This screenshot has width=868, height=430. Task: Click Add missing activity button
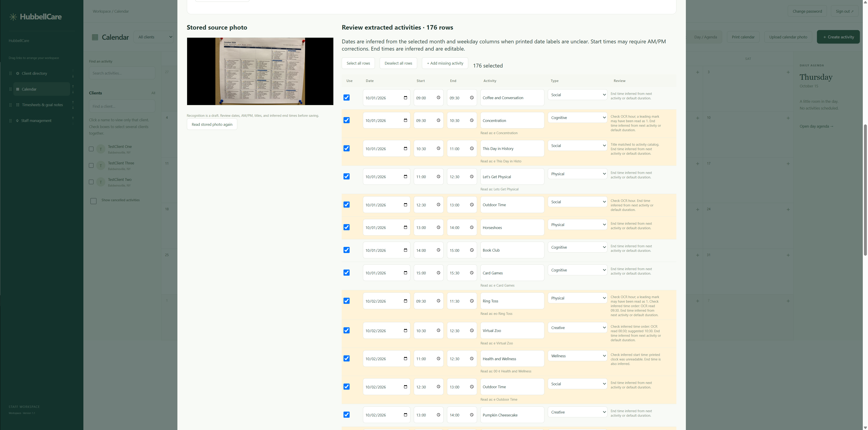pos(445,63)
